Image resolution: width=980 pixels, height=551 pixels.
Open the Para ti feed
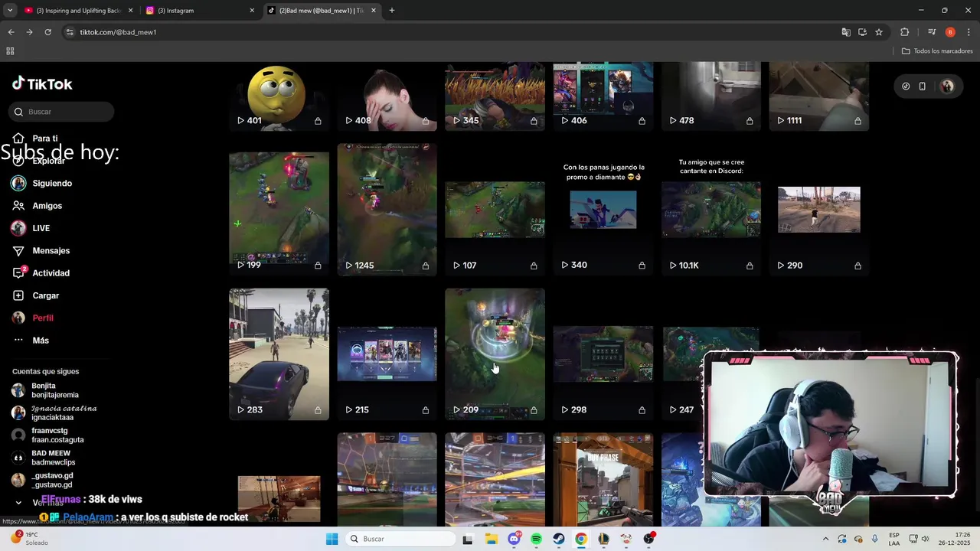(44, 139)
